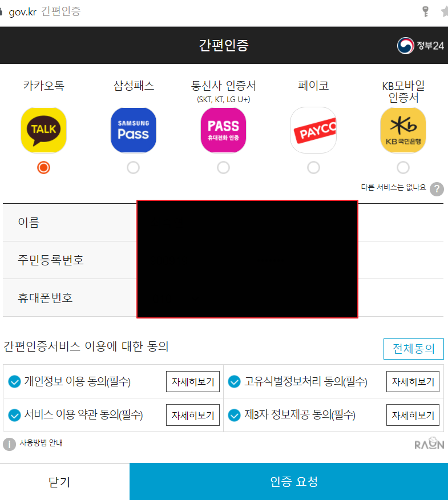Click the 정부24 logo in header
The height and width of the screenshot is (500, 448).
click(x=420, y=46)
